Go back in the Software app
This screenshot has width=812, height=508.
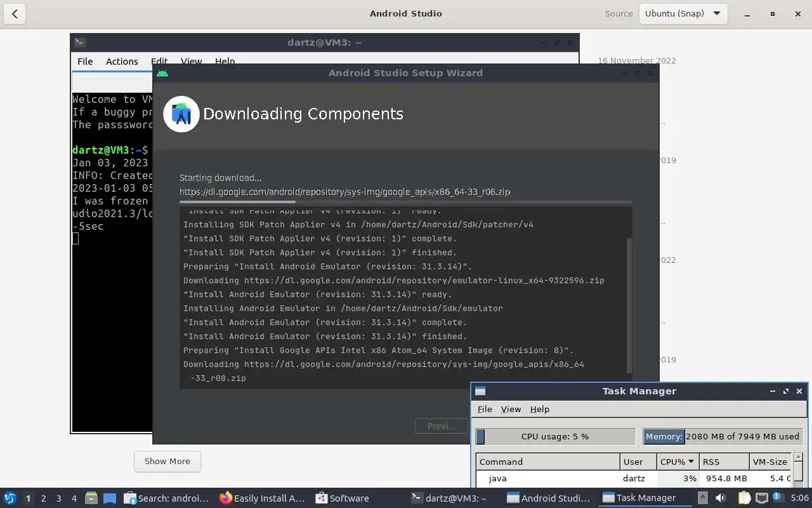click(x=15, y=13)
